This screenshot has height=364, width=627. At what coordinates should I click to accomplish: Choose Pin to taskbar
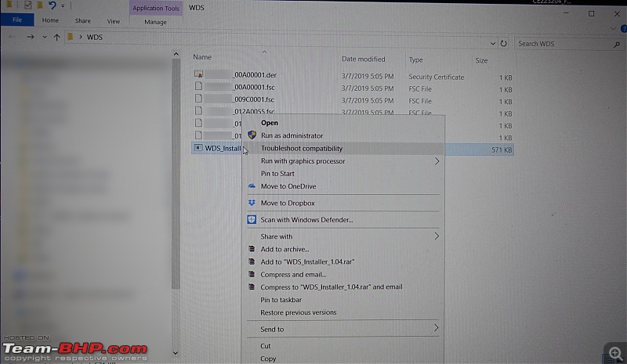[281, 300]
